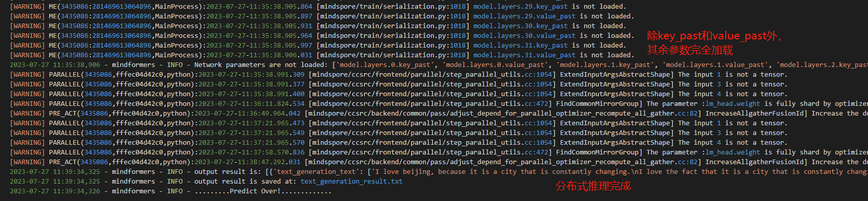The image size is (868, 201).
Task: Click timestamp 2023-07-27-11:35:38.906.031
Action: (x=259, y=55)
